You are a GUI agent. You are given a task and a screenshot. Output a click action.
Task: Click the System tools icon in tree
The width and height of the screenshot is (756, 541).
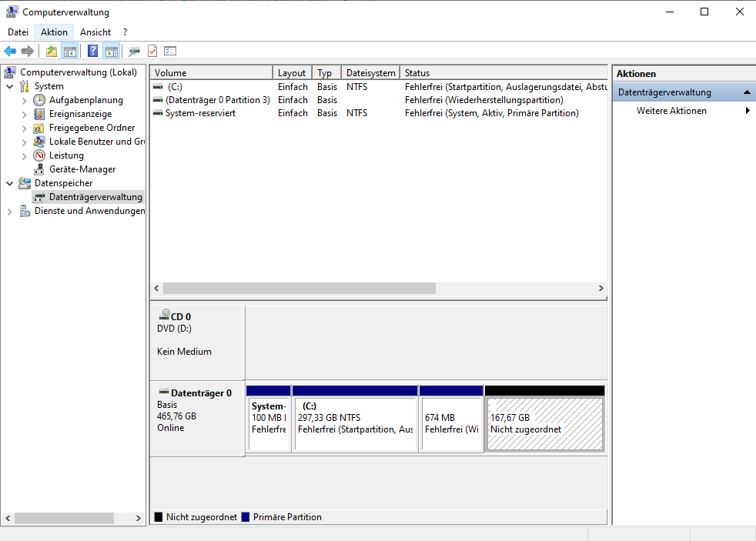tap(25, 86)
